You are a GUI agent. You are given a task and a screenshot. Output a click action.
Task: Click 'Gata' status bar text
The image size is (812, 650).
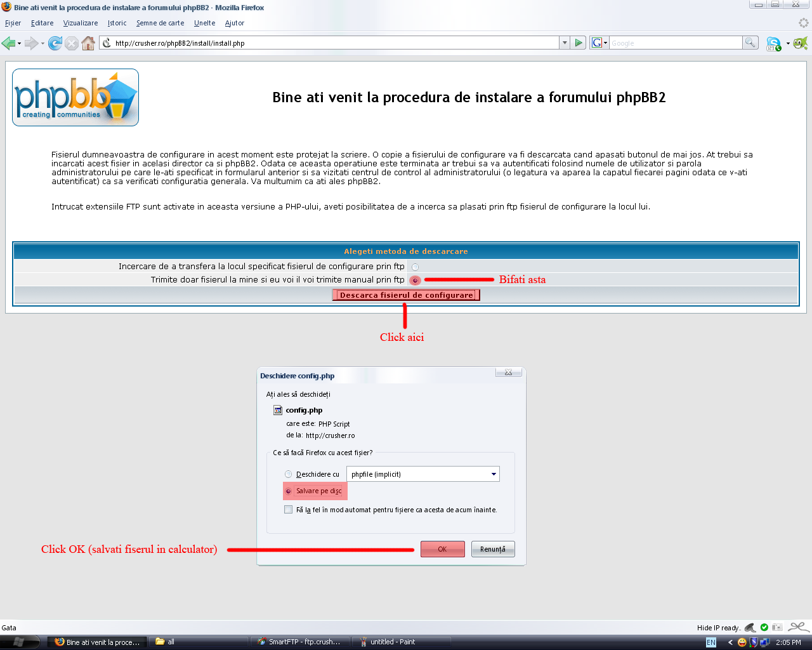point(9,628)
